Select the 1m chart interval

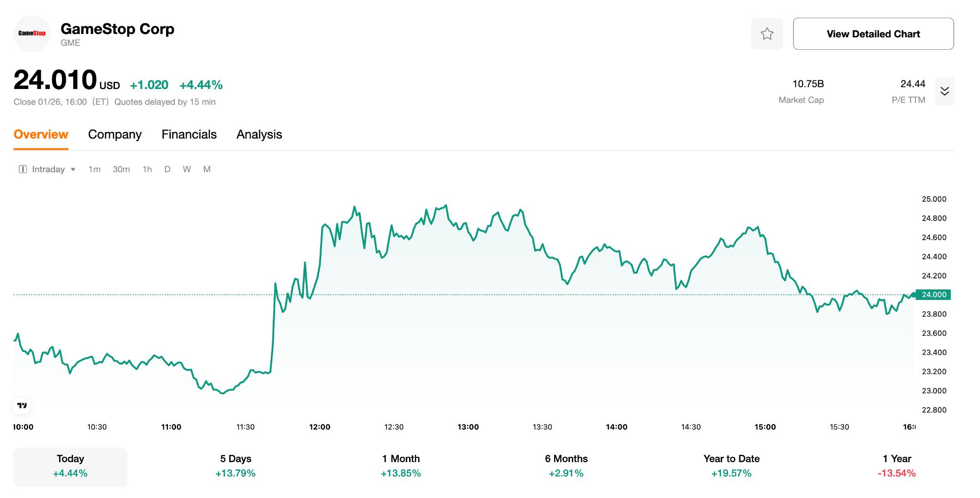[x=94, y=169]
